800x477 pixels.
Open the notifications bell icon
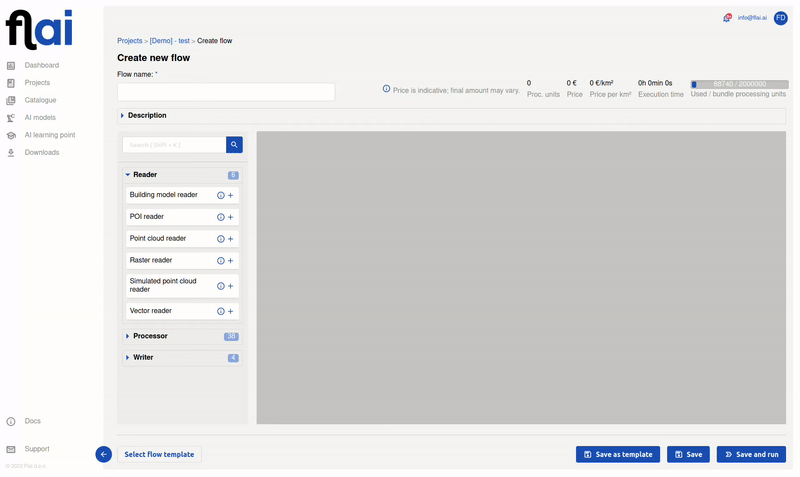727,18
